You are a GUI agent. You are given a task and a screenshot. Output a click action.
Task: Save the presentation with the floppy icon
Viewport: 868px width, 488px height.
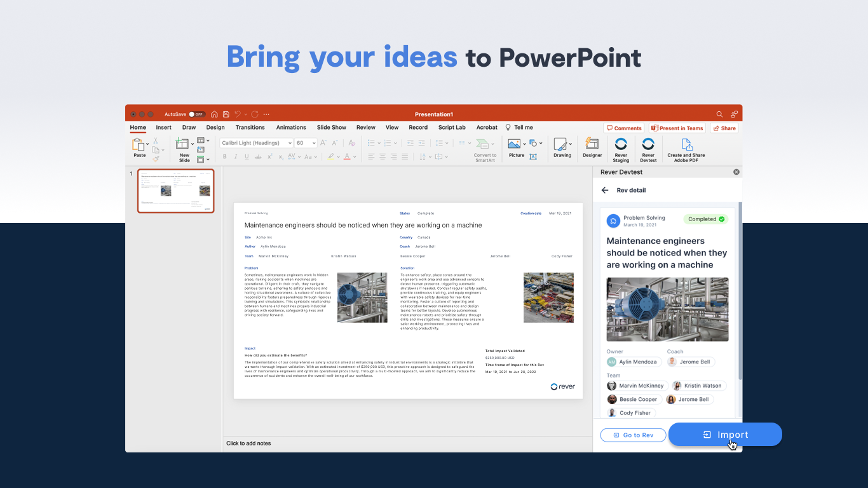point(226,114)
